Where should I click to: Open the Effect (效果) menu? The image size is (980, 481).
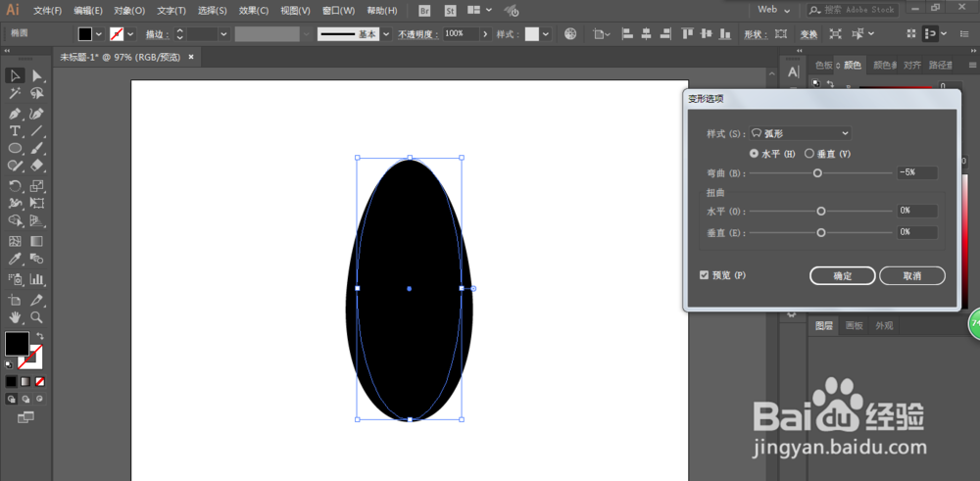254,11
